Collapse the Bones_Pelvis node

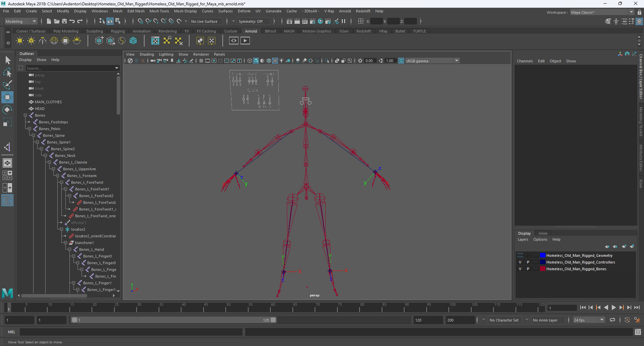coord(29,129)
